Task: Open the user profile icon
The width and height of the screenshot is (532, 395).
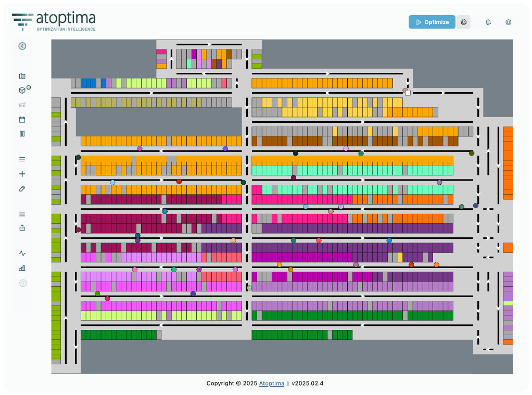Action: tap(508, 22)
